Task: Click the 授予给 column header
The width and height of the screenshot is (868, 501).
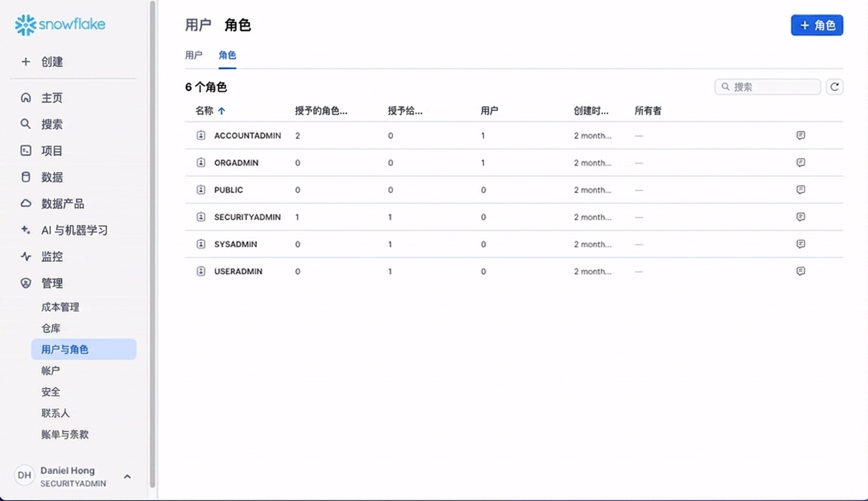Action: coord(405,111)
